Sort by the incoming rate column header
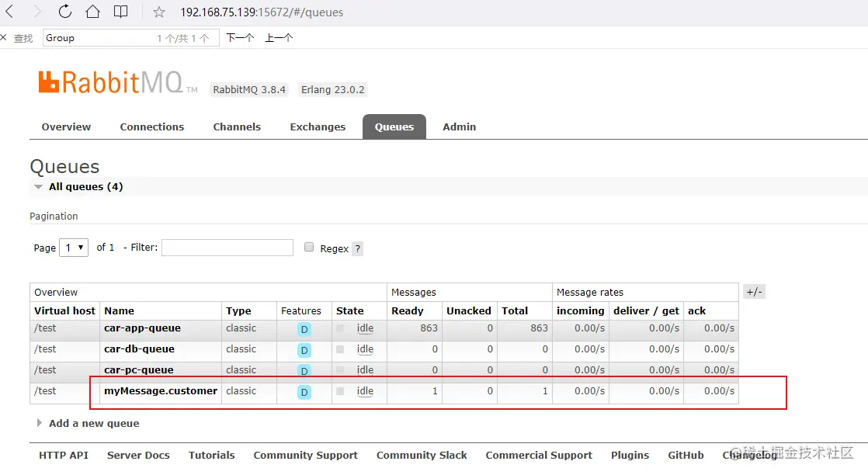The width and height of the screenshot is (868, 475). [580, 310]
